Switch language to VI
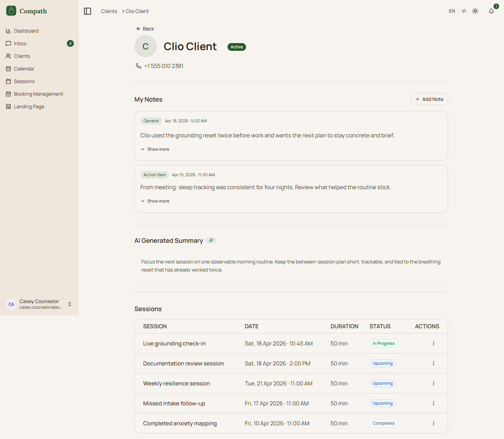Viewport: 504px width, 439px height. coord(464,11)
